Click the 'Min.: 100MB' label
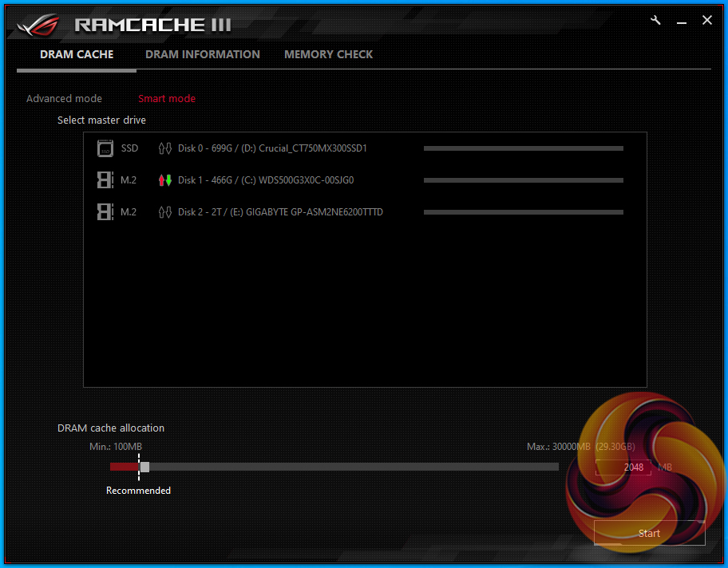Screen dimensions: 728x568 click(116, 447)
